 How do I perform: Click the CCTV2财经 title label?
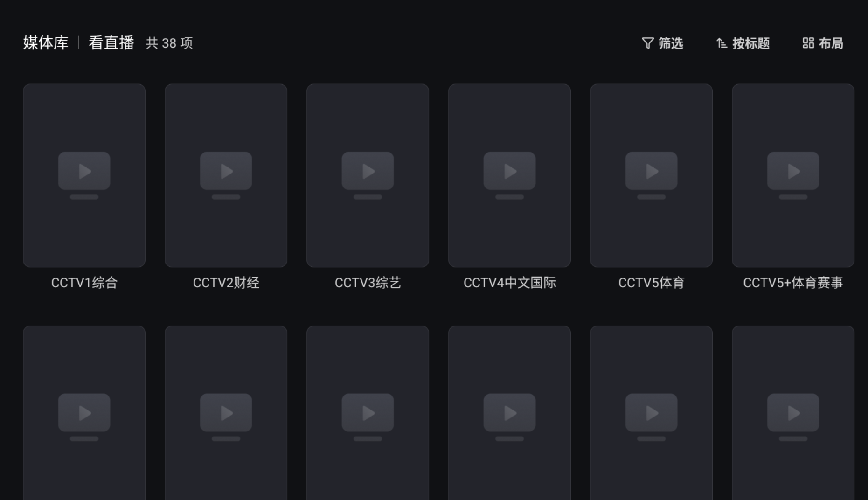(x=226, y=283)
